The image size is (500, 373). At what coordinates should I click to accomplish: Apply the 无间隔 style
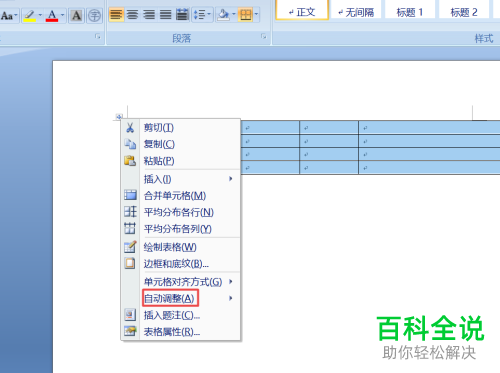(356, 11)
